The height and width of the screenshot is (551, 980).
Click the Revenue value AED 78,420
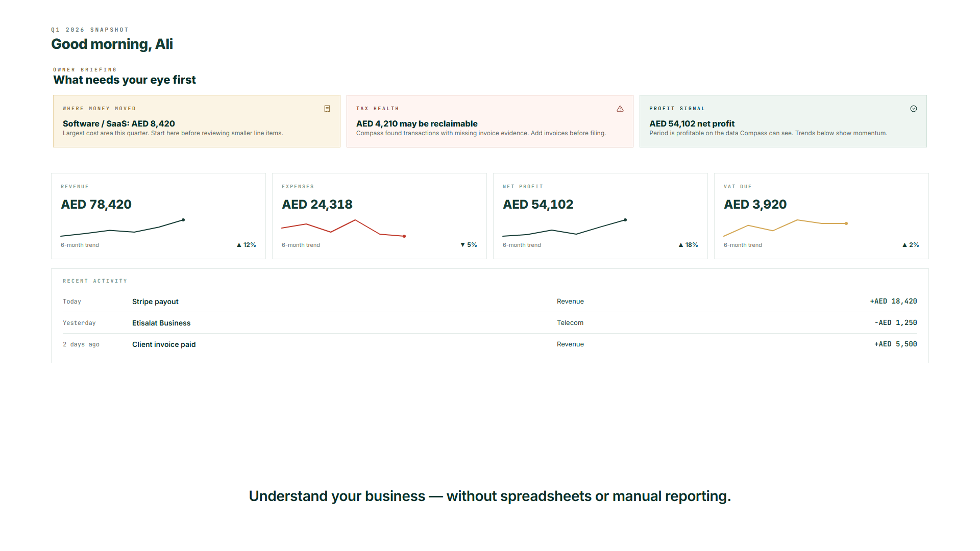(96, 205)
